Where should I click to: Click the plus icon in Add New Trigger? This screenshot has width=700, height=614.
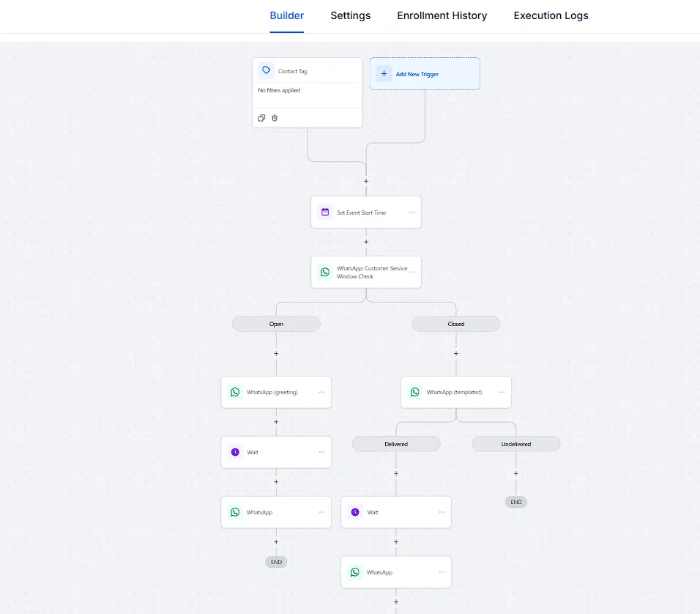pyautogui.click(x=384, y=74)
